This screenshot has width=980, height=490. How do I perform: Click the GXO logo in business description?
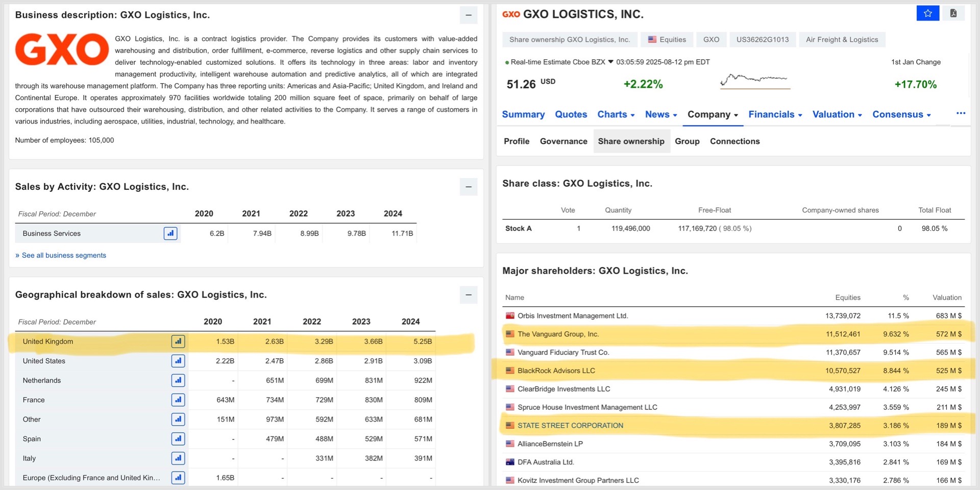coord(62,50)
